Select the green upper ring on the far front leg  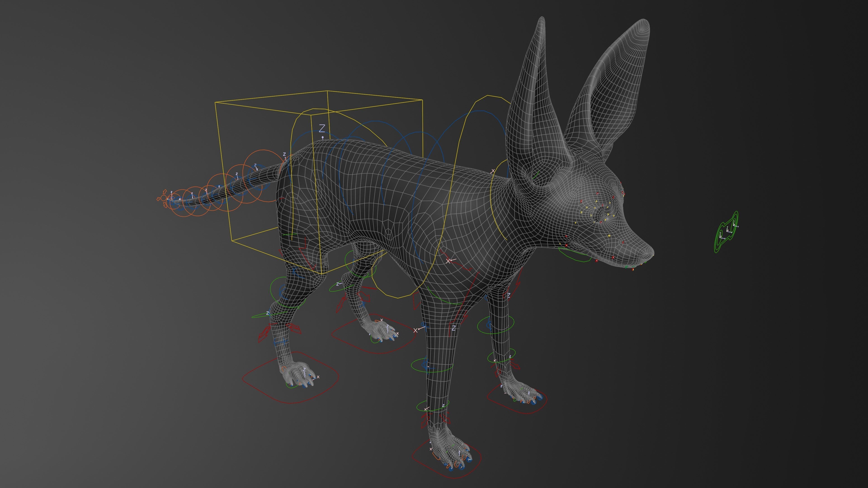[x=496, y=325]
